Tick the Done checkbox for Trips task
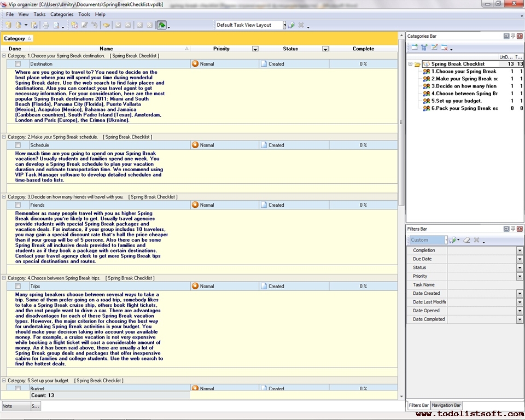This screenshot has width=525, height=420. click(x=17, y=286)
